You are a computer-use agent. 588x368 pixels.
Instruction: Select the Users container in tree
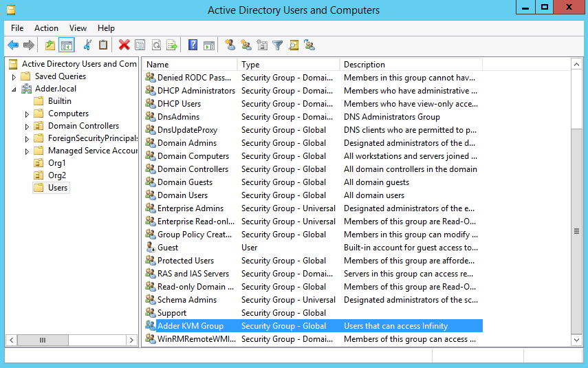[x=58, y=188]
